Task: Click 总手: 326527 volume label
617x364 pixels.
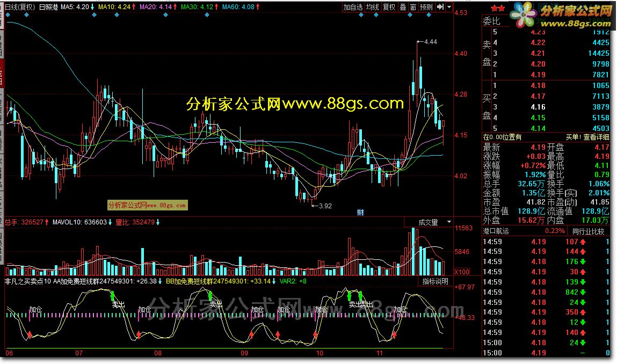Action: click(x=24, y=222)
